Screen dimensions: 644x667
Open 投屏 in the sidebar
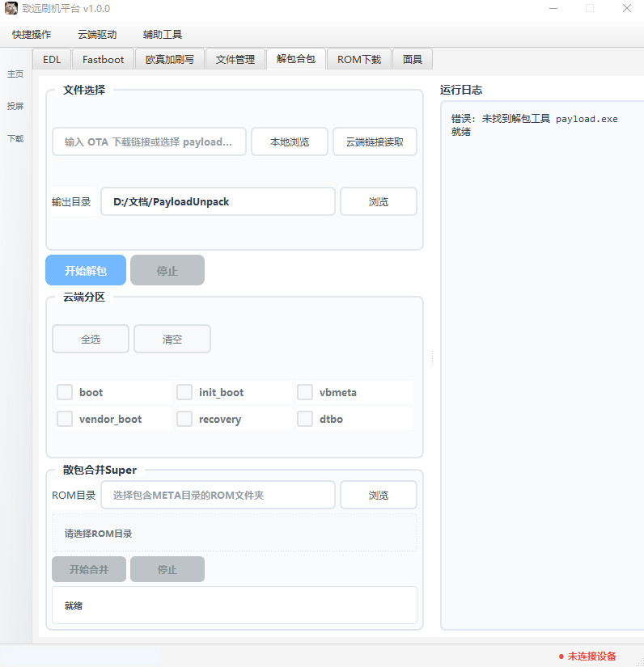point(15,106)
